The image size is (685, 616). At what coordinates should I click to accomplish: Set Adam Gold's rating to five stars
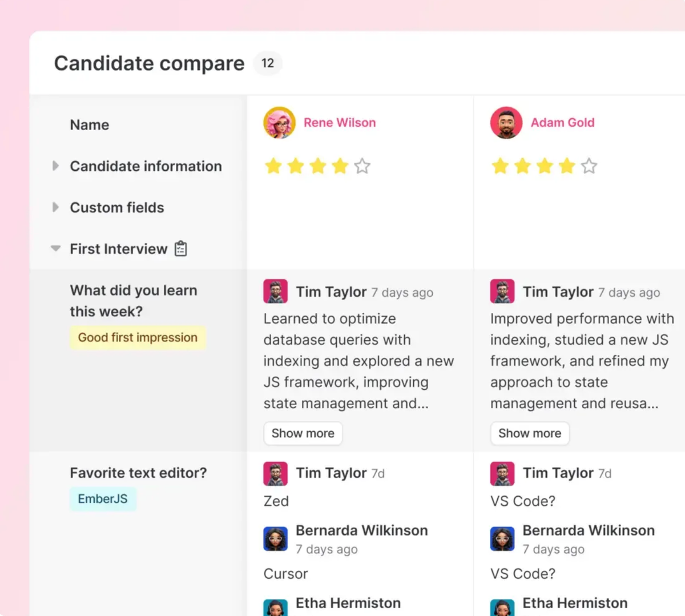[x=589, y=166]
